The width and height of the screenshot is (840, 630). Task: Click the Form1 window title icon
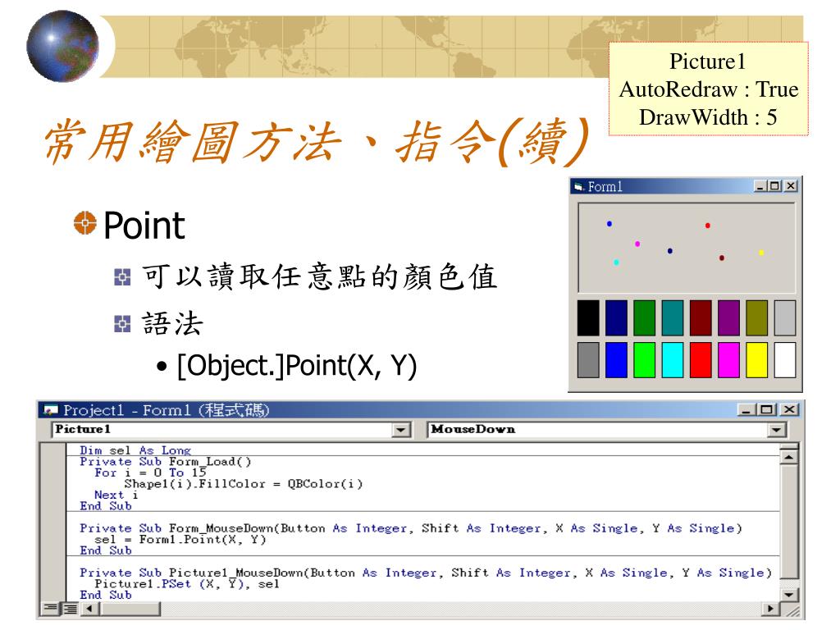click(x=578, y=186)
